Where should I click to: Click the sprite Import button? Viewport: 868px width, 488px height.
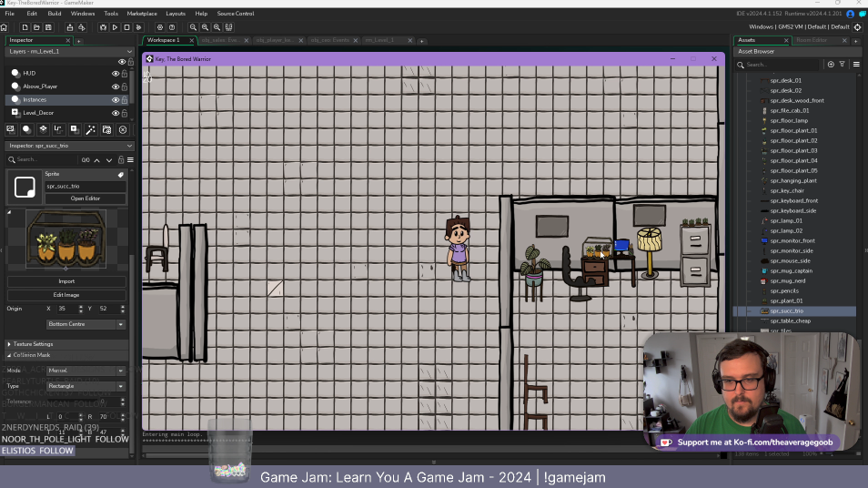point(66,281)
